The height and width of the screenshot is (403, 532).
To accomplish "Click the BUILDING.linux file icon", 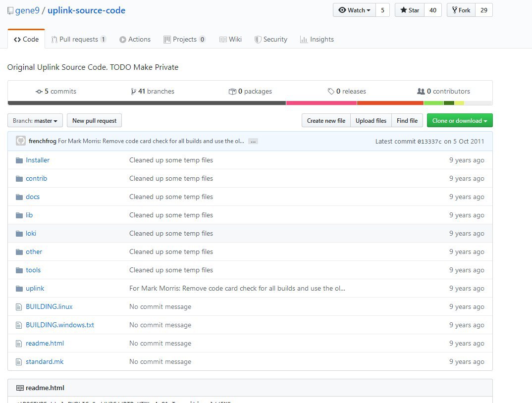I will coord(19,307).
